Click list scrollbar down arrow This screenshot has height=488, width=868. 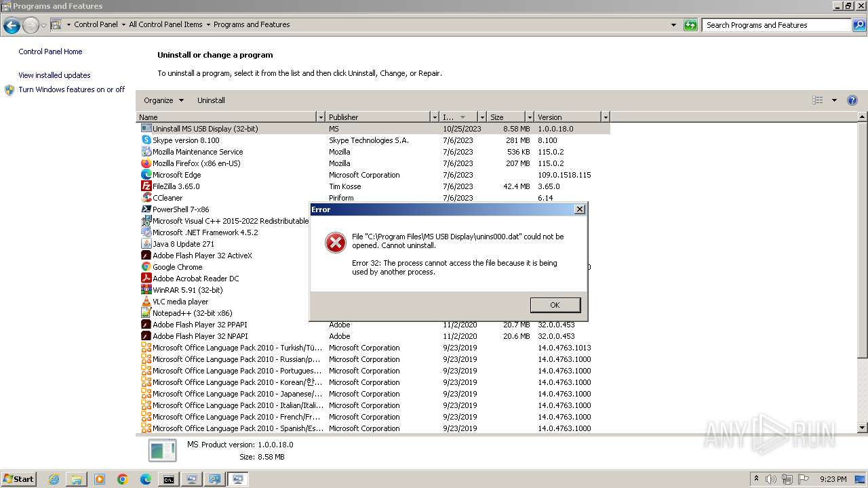tap(863, 428)
